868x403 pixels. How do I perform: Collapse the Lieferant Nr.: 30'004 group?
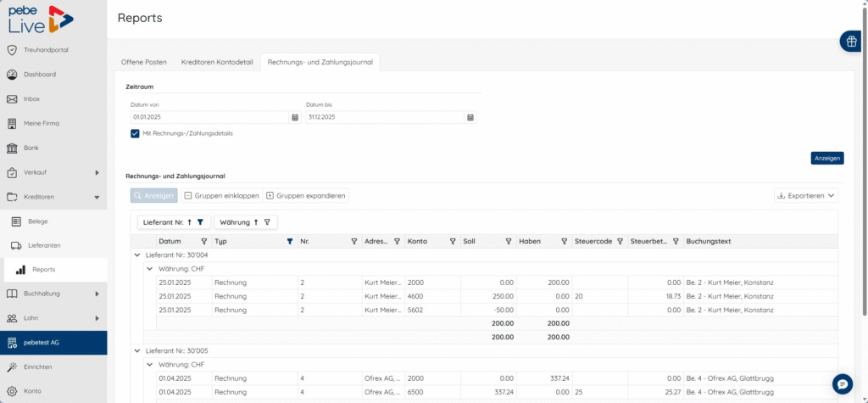pyautogui.click(x=137, y=255)
